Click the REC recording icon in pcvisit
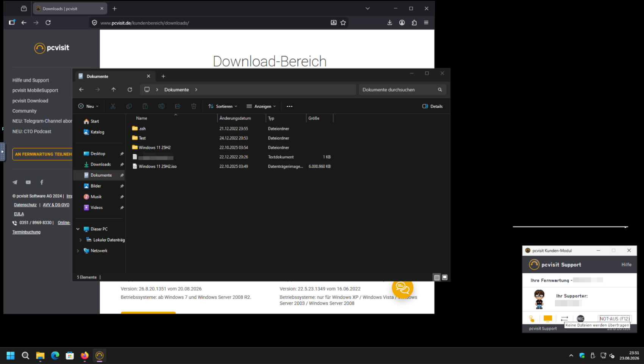Screen dimensions: 644x364 tap(580, 318)
